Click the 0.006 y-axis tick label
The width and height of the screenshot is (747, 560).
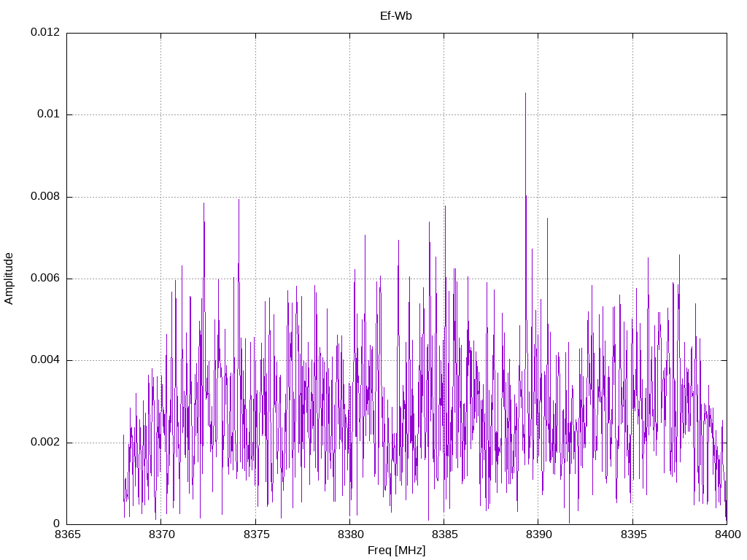point(45,279)
